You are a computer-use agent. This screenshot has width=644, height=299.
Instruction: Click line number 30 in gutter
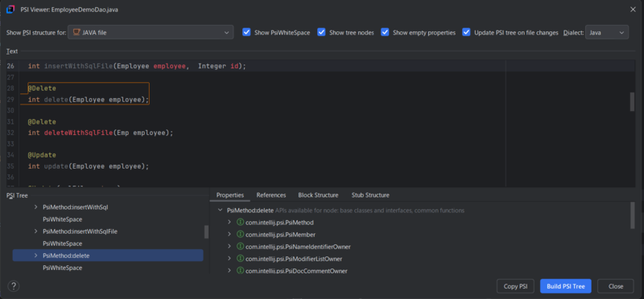pos(10,111)
